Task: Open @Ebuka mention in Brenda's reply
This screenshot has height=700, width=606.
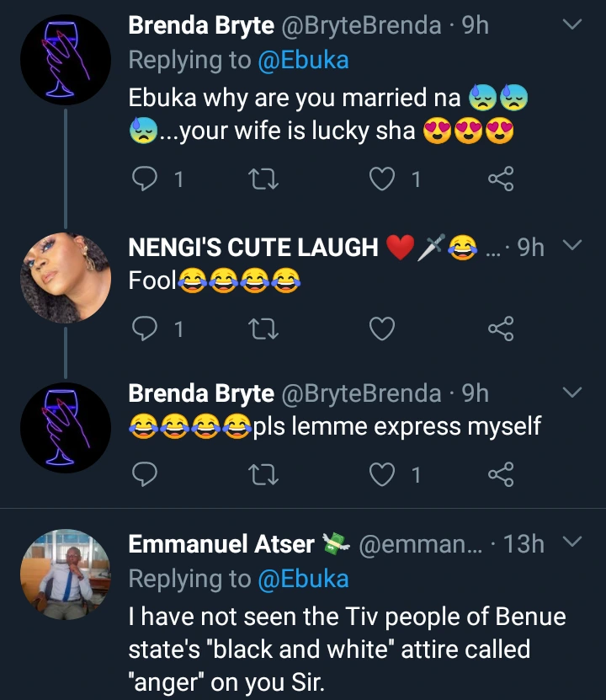Action: [301, 61]
